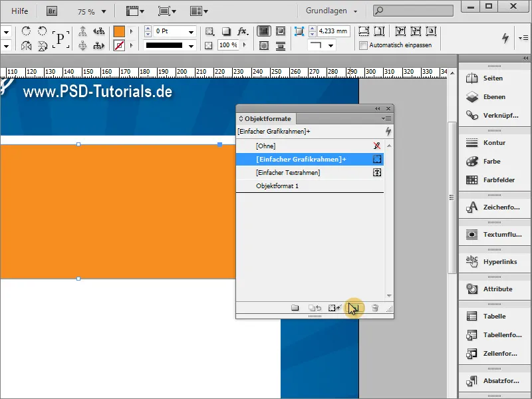Open the view options dropdown
This screenshot has height=399, width=532.
(x=135, y=11)
